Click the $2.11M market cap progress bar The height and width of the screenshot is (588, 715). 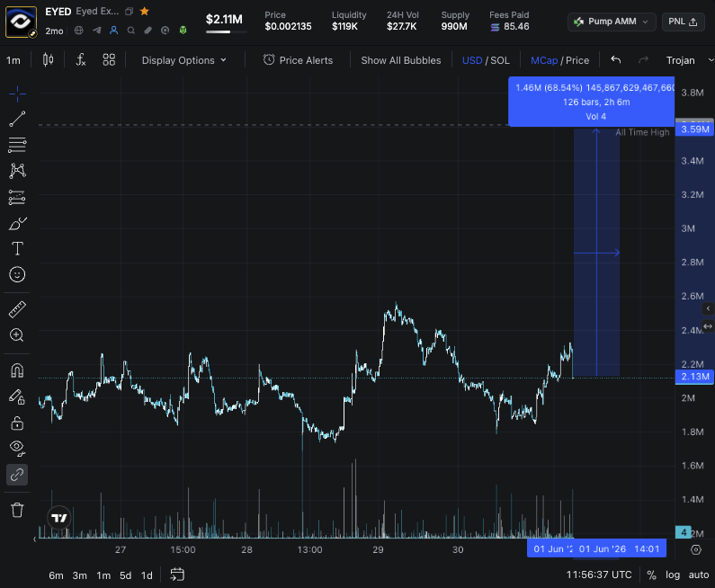coord(226,31)
